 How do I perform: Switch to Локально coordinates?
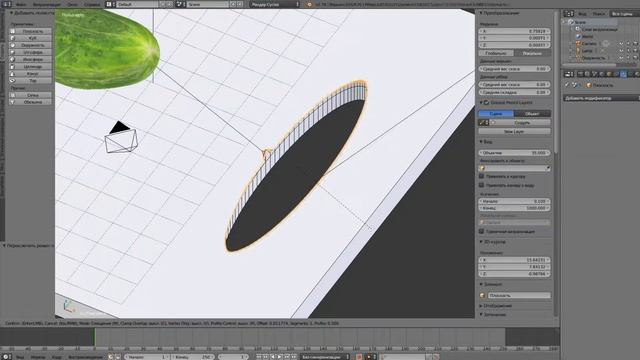[x=532, y=53]
